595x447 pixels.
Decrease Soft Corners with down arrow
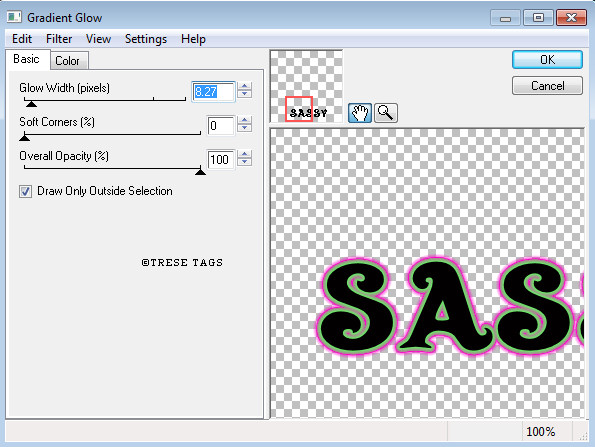pos(245,128)
